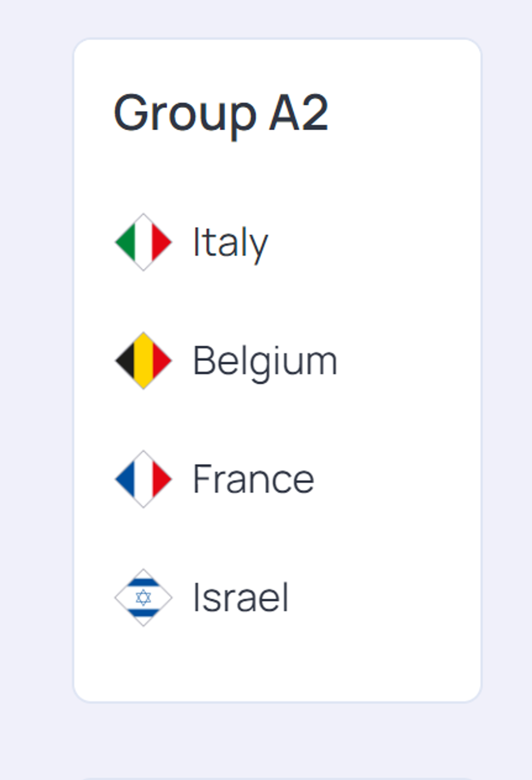Click the blue stripe of France's flag
The width and height of the screenshot is (532, 780).
click(126, 479)
